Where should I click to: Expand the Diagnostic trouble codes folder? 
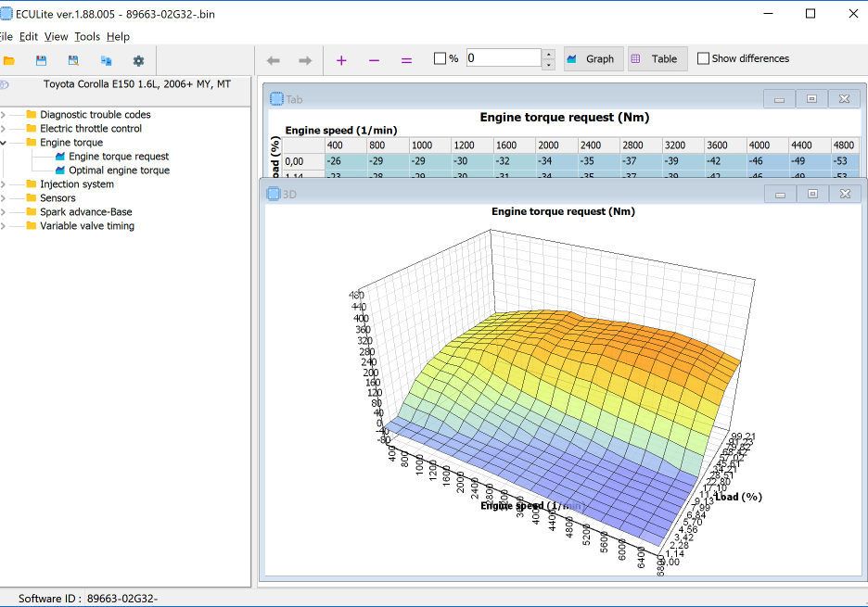pyautogui.click(x=4, y=115)
